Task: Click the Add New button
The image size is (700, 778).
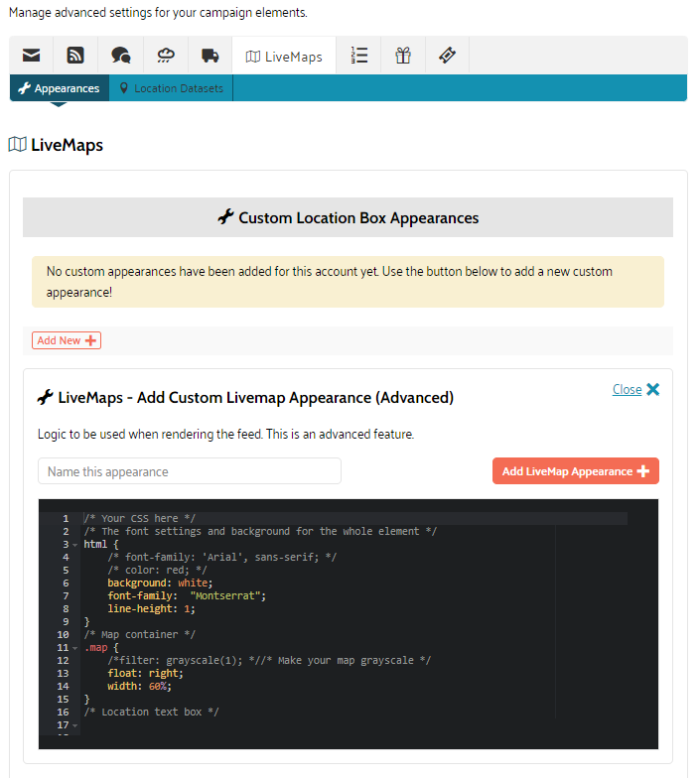Action: [66, 341]
